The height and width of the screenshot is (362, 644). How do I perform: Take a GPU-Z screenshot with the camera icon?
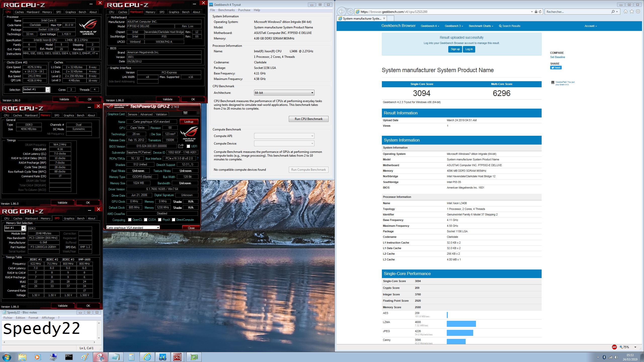(185, 113)
